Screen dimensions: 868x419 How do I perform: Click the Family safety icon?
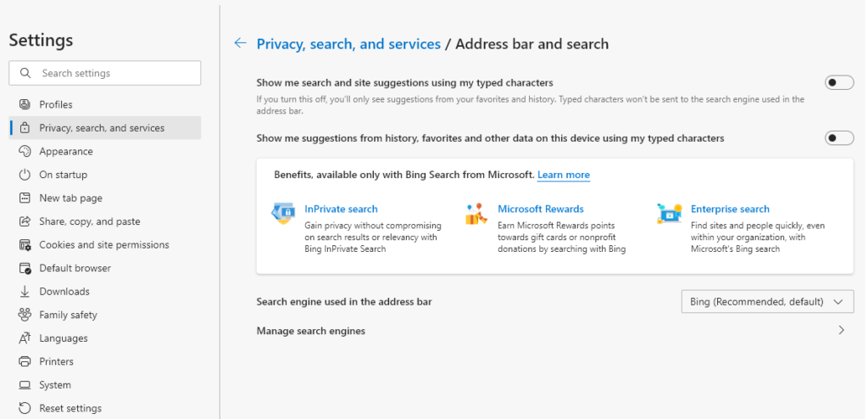pyautogui.click(x=25, y=315)
